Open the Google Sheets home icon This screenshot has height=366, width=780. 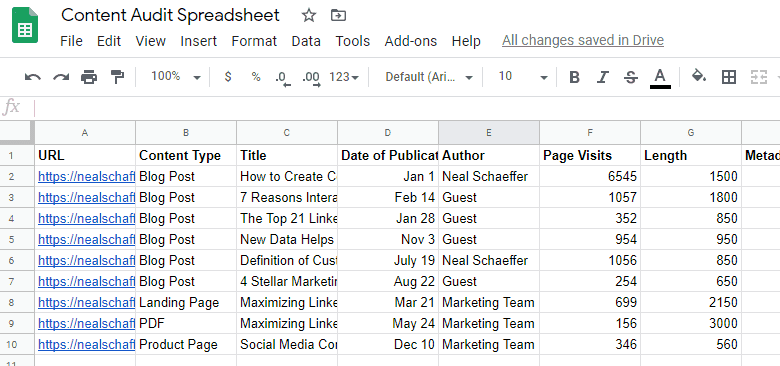[x=25, y=25]
